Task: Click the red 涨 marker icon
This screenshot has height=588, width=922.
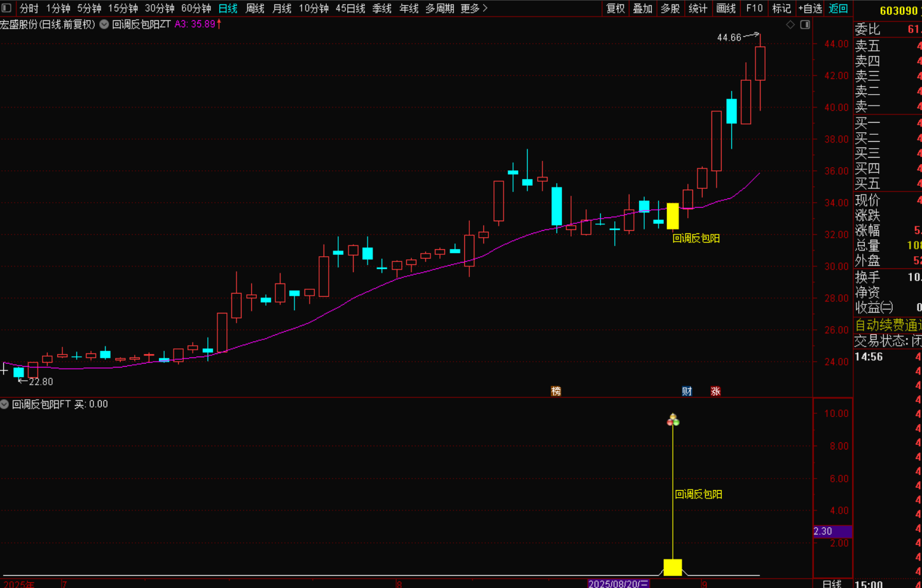Action: point(715,391)
